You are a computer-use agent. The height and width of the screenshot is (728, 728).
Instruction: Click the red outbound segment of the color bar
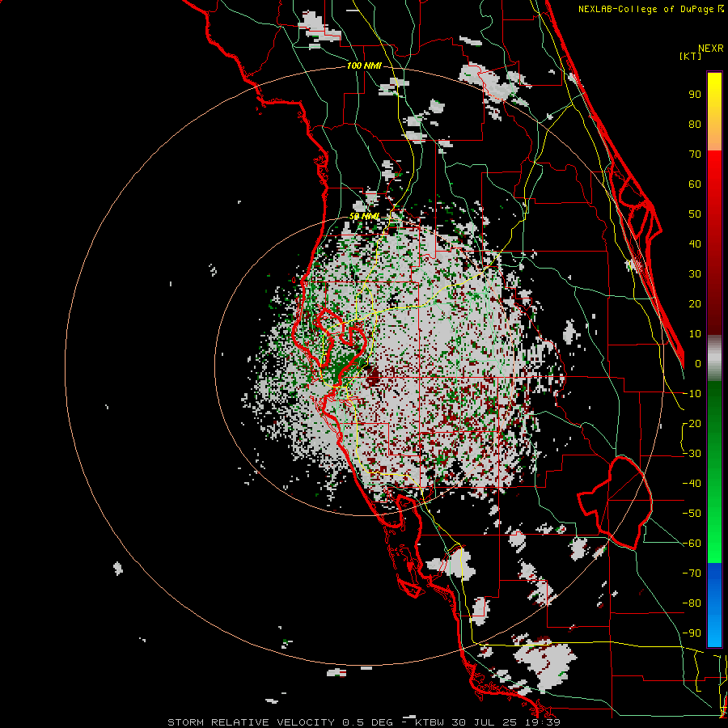tap(714, 241)
